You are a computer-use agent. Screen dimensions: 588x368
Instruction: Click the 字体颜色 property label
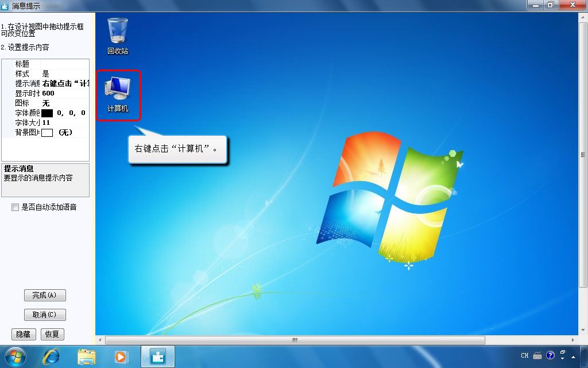pyautogui.click(x=28, y=113)
